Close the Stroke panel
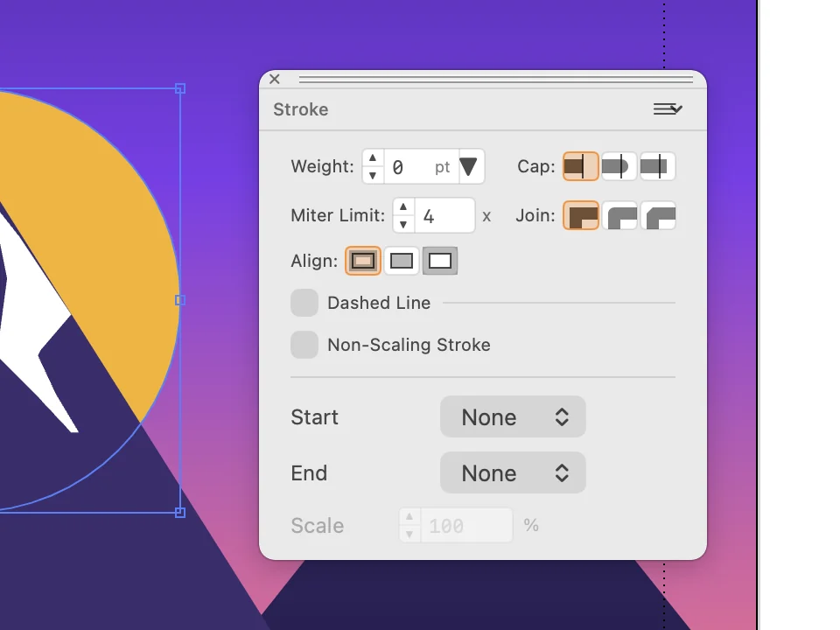Image resolution: width=840 pixels, height=630 pixels. tap(275, 80)
